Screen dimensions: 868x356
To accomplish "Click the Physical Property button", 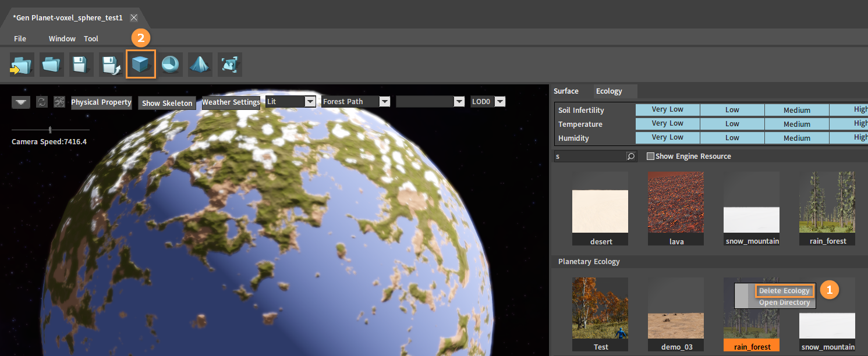I will (x=101, y=102).
